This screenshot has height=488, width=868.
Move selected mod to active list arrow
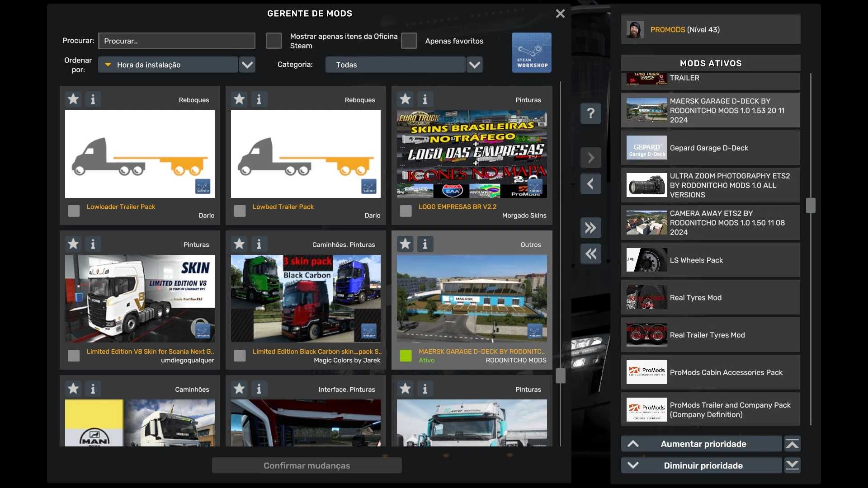pos(590,158)
